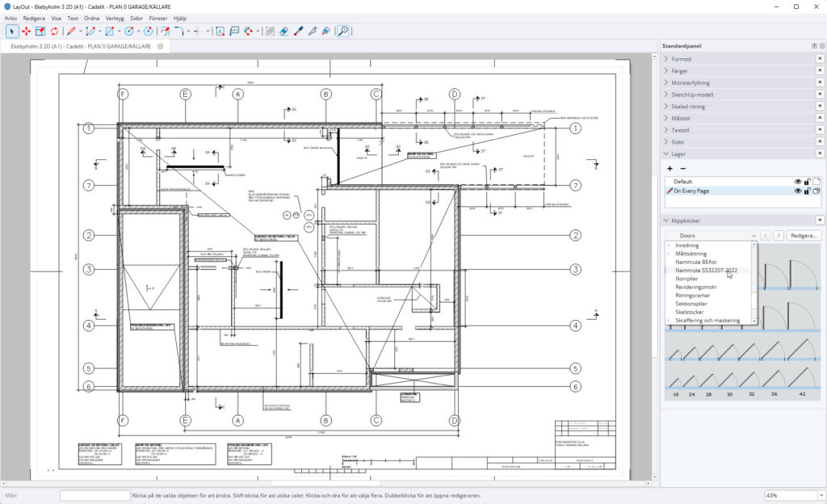Activate the Zoom magnifier tool
827x504 pixels.
pyautogui.click(x=343, y=31)
